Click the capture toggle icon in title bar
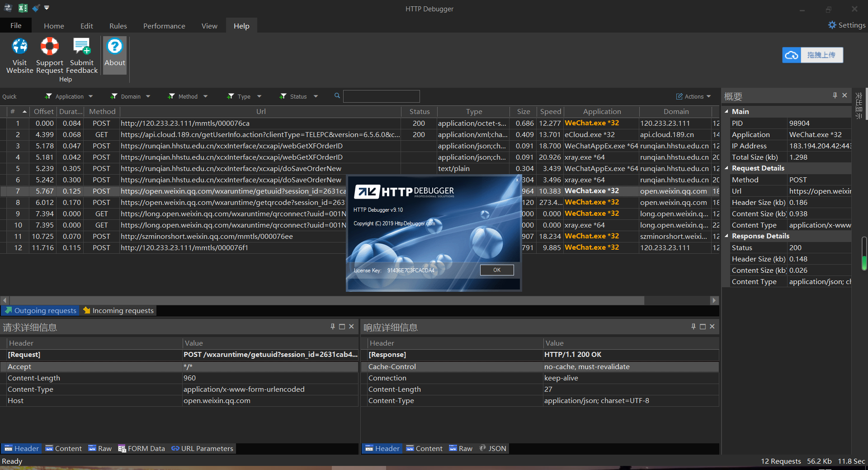868x470 pixels. (x=8, y=8)
